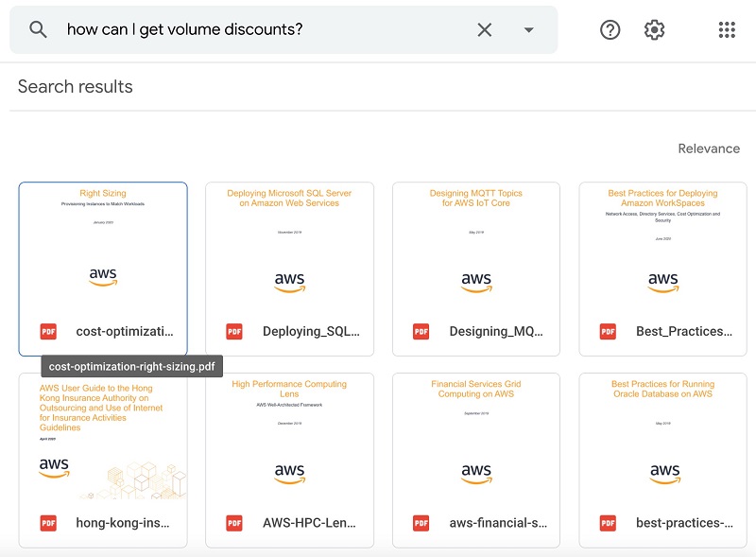The image size is (756, 557).
Task: Select the file name AWS-HPC-Len...
Action: pos(309,523)
